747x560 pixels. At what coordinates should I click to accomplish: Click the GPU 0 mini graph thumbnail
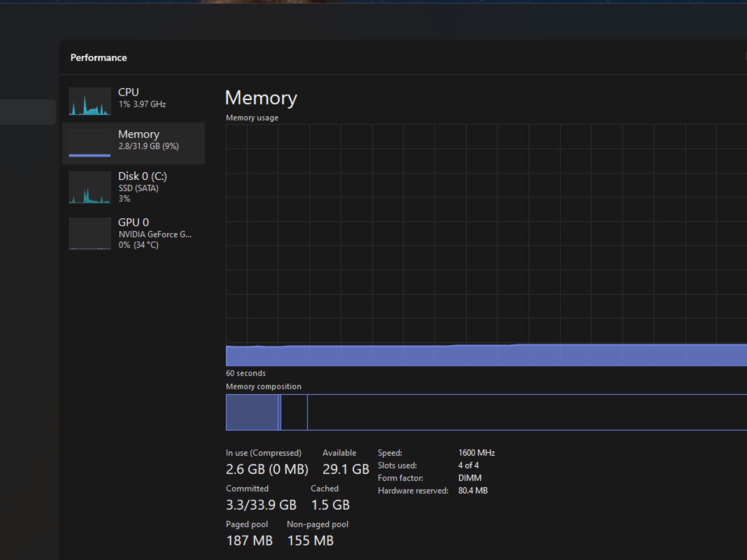[x=90, y=234]
